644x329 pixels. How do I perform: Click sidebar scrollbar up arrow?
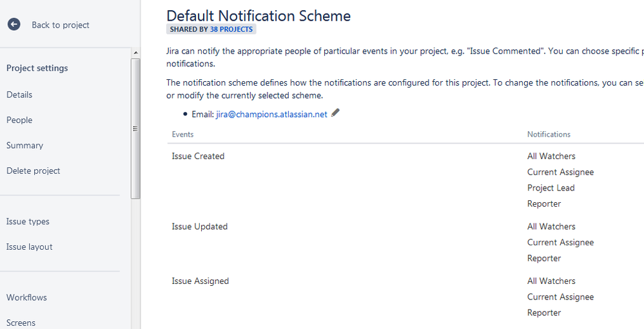coord(135,53)
